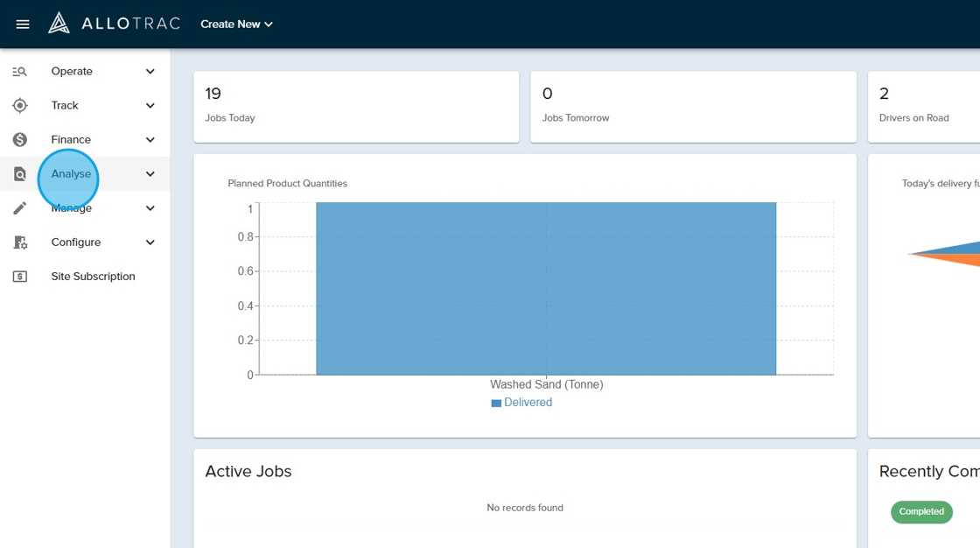This screenshot has width=980, height=548.
Task: Click the Analyse magnifier document icon
Action: pyautogui.click(x=19, y=174)
